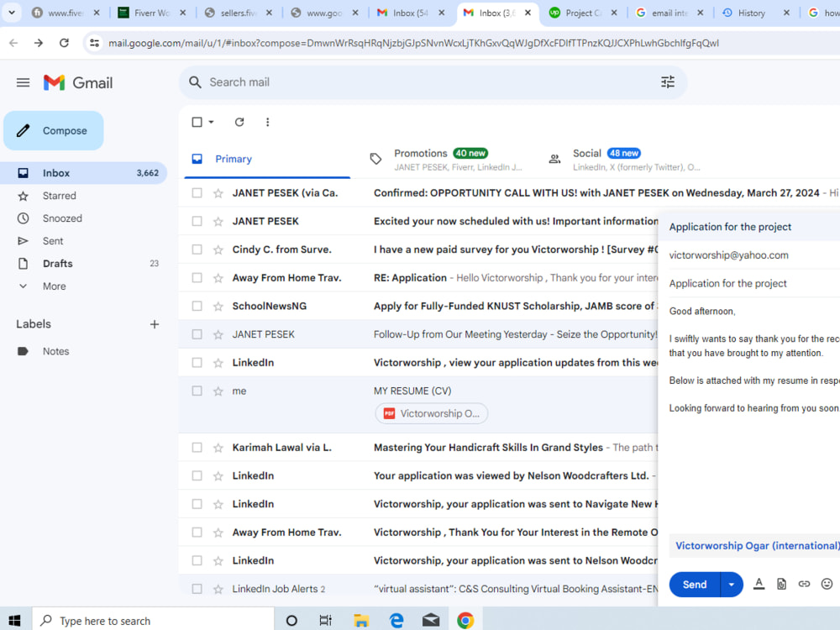The height and width of the screenshot is (630, 840).
Task: Open search options filter icon
Action: pyautogui.click(x=668, y=82)
